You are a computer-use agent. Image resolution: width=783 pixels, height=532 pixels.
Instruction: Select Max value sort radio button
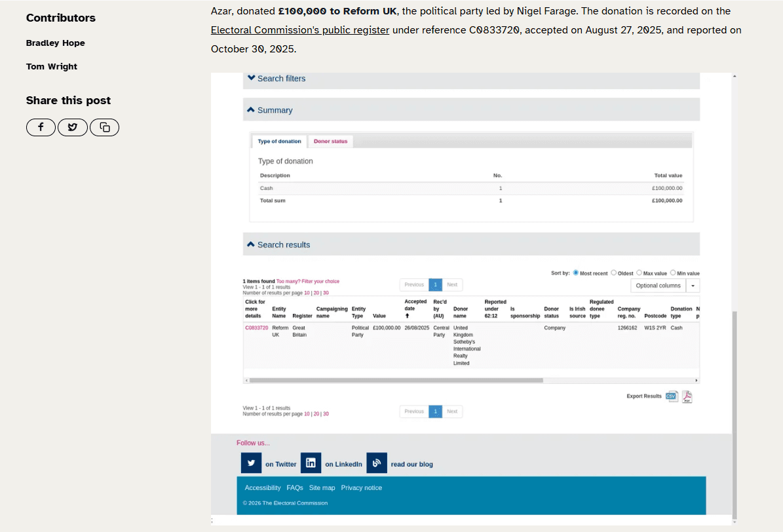(x=639, y=273)
